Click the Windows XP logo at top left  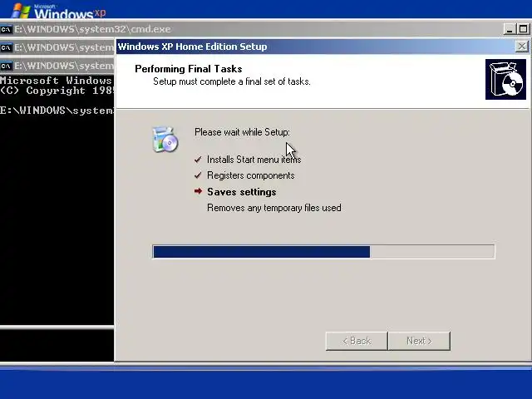coord(58,11)
